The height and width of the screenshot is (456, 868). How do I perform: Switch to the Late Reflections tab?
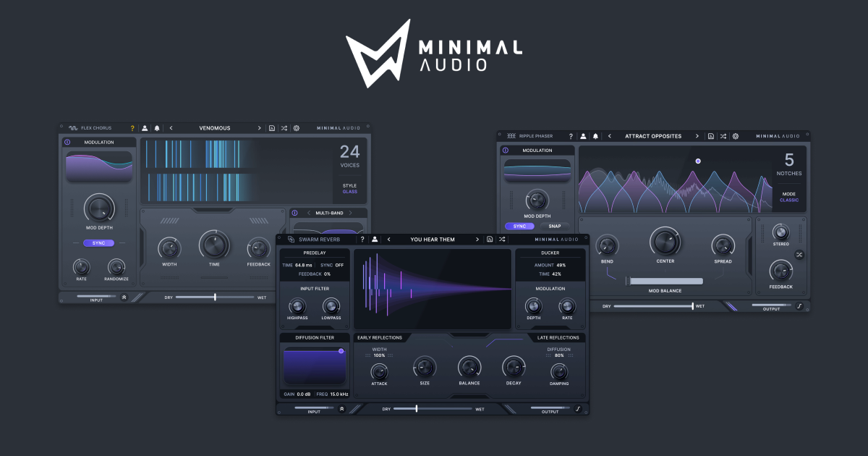[559, 337]
